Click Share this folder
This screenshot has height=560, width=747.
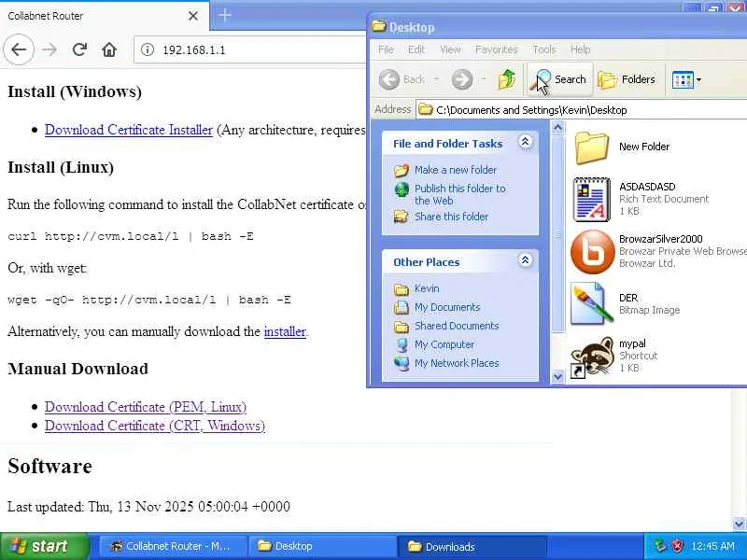[451, 217]
